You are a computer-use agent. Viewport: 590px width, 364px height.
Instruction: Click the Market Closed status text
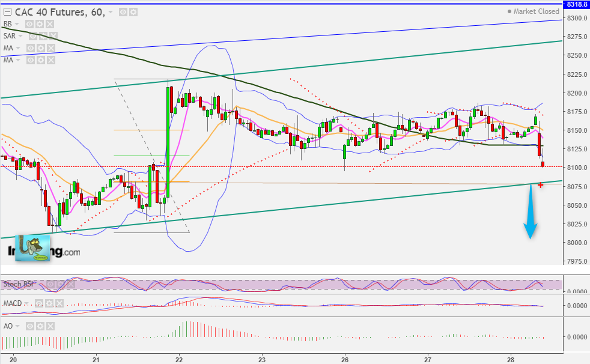point(536,11)
